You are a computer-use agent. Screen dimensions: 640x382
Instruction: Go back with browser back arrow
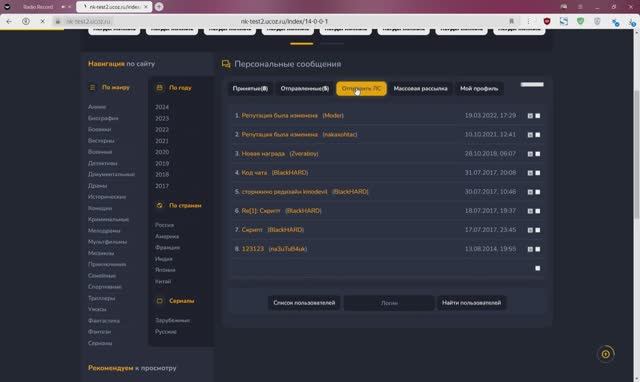pyautogui.click(x=9, y=21)
